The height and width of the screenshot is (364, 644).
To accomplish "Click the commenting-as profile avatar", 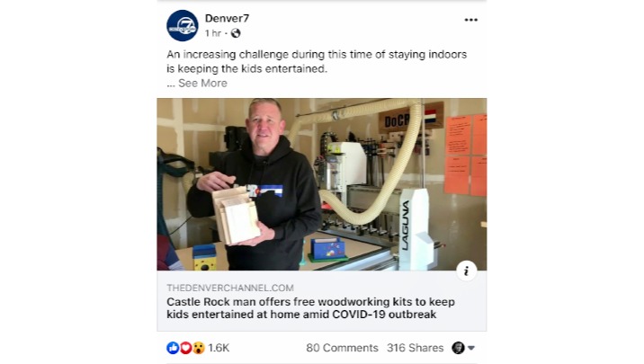I will [x=458, y=348].
